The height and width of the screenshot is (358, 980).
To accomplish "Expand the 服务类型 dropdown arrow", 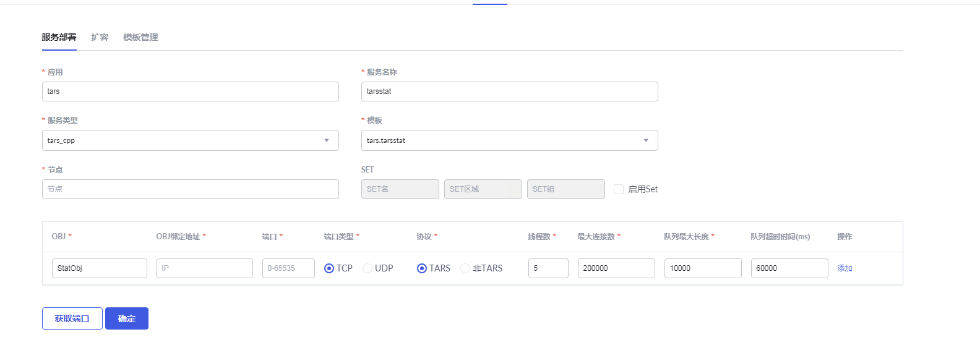I will (327, 140).
